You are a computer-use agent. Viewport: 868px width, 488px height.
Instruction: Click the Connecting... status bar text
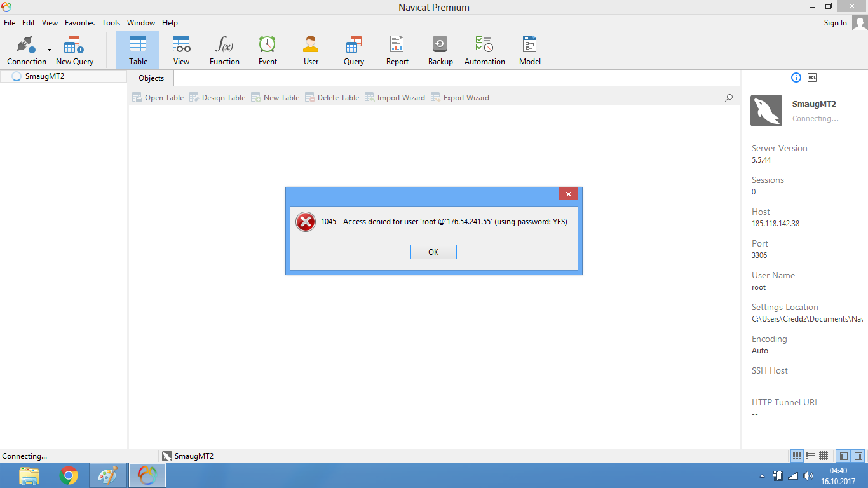pyautogui.click(x=24, y=456)
